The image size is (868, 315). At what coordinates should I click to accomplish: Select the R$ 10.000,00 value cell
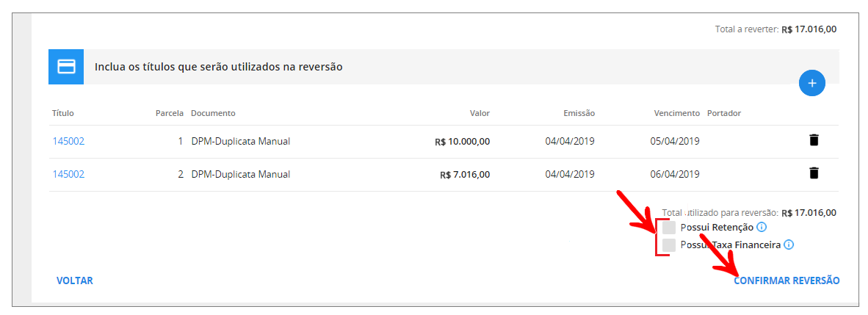click(462, 141)
